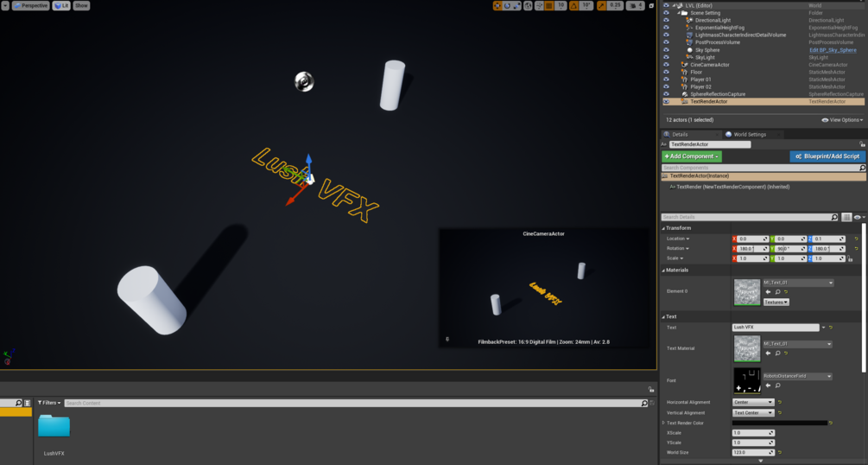The image size is (868, 465).
Task: Click the actor name field TextRenderActor
Action: pos(710,144)
